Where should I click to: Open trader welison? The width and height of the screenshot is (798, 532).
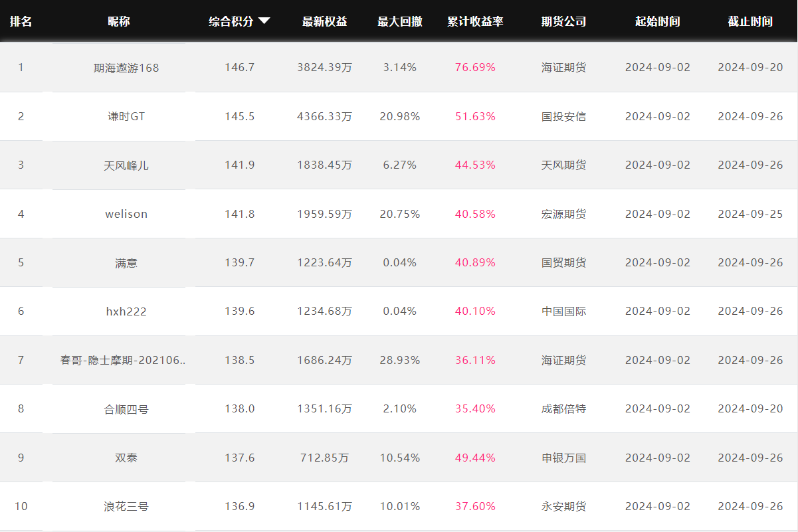(x=126, y=214)
